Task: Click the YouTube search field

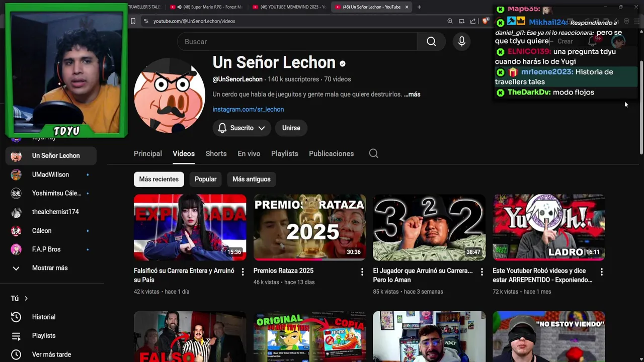Action: (x=297, y=42)
